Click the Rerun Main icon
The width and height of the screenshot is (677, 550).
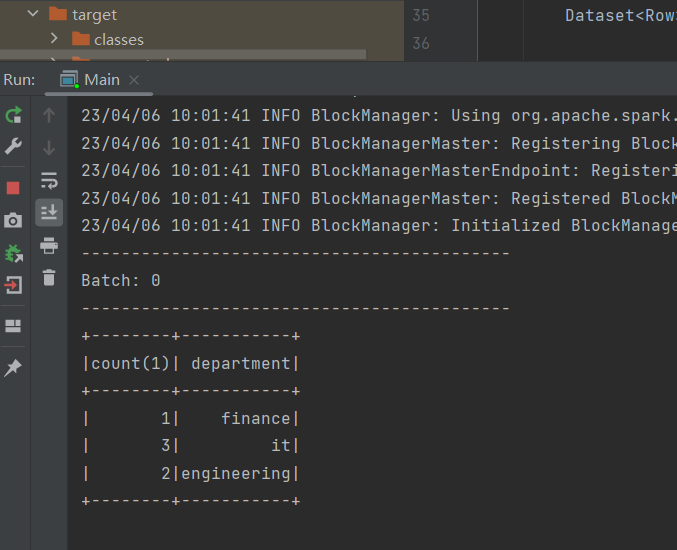point(13,115)
